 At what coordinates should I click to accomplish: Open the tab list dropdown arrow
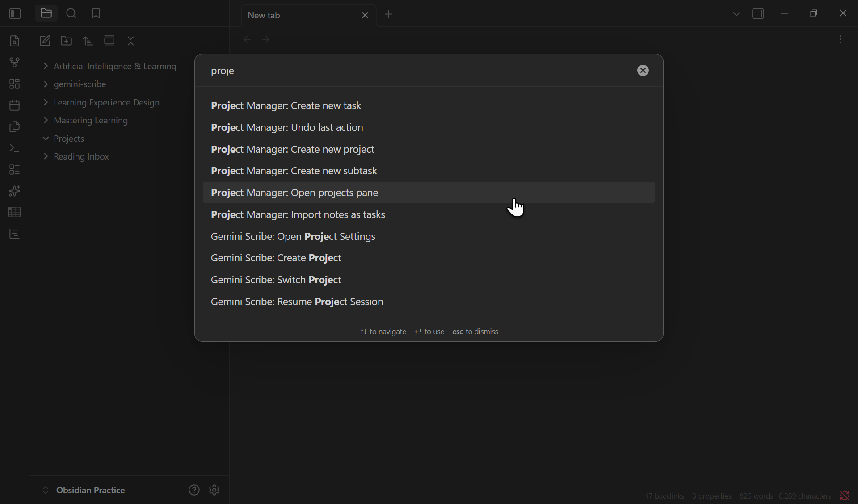[x=736, y=14]
